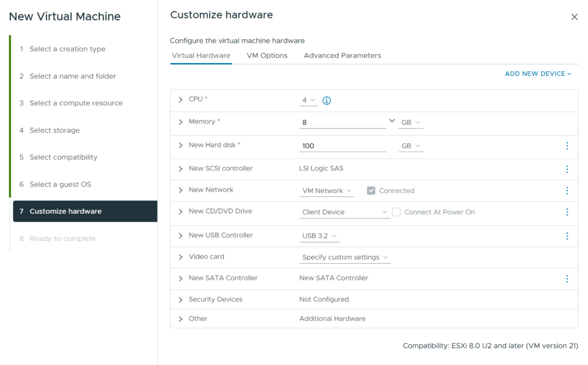This screenshot has height=365, width=588.
Task: Go to step 2 Select a name and folder
Action: (73, 76)
